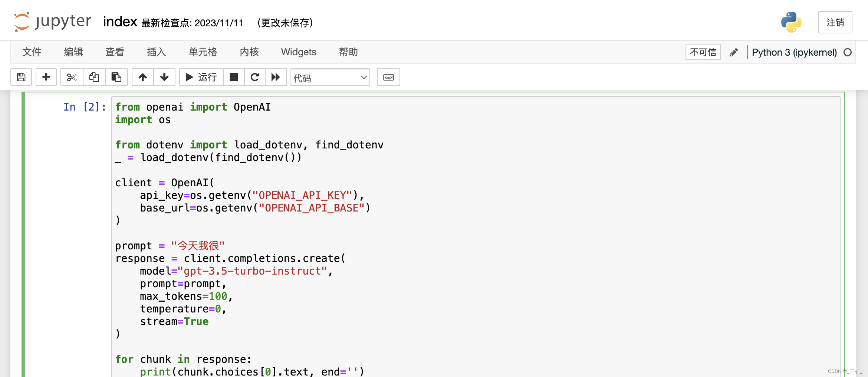Save the notebook with the floppy disk icon
Image resolution: width=868 pixels, height=377 pixels.
[21, 77]
